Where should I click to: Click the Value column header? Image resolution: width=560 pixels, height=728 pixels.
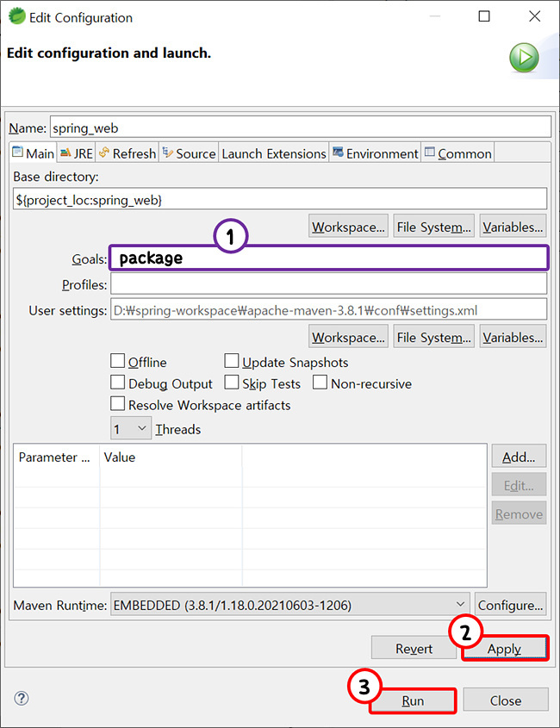[171, 457]
